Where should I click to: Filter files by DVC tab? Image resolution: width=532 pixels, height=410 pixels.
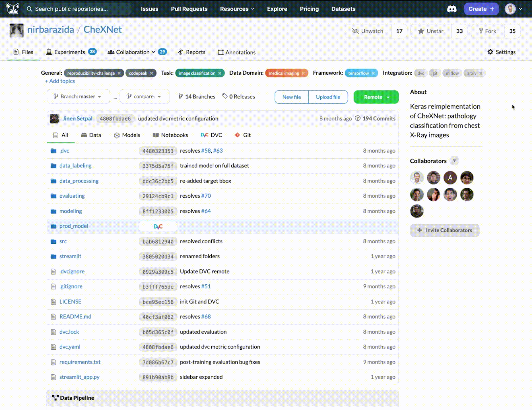point(211,135)
